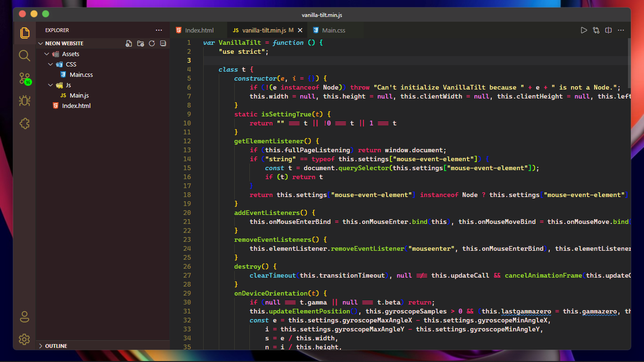
Task: Click the CSS icon on Main.css tab
Action: [316, 30]
